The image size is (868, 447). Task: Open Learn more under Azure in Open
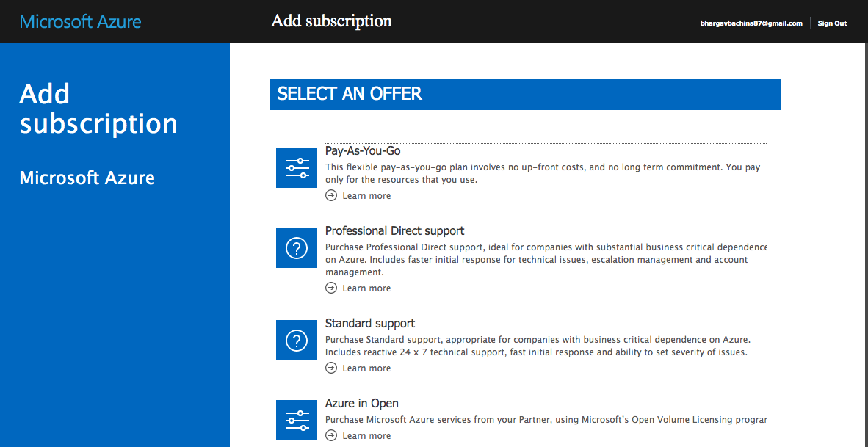pyautogui.click(x=366, y=435)
